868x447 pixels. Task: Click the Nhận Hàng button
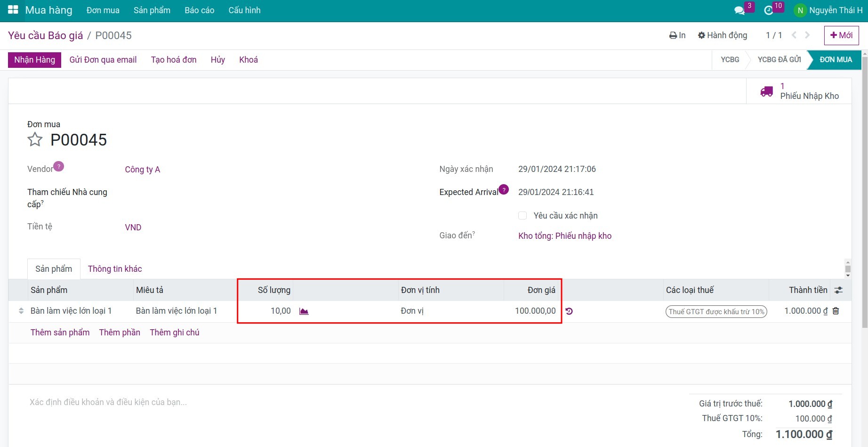click(34, 60)
